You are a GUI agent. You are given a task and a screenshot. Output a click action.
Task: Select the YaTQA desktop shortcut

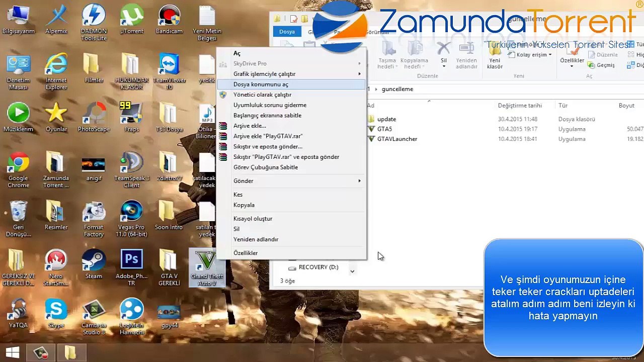click(19, 313)
